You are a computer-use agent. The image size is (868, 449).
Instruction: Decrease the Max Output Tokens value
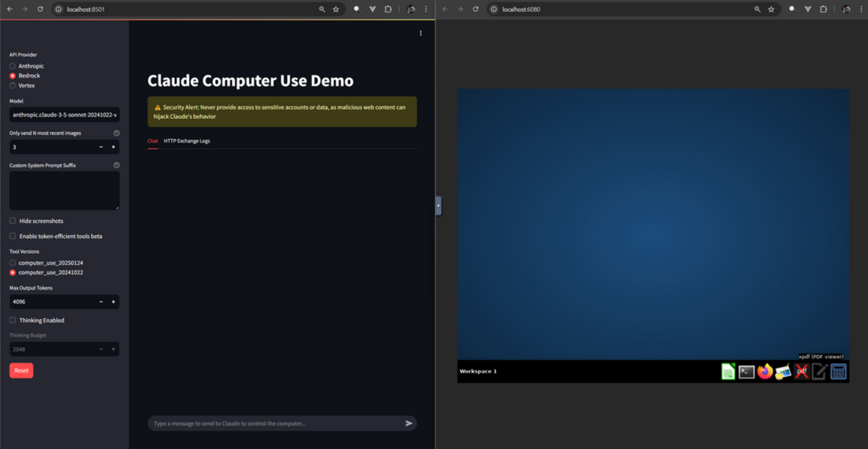[x=101, y=302]
